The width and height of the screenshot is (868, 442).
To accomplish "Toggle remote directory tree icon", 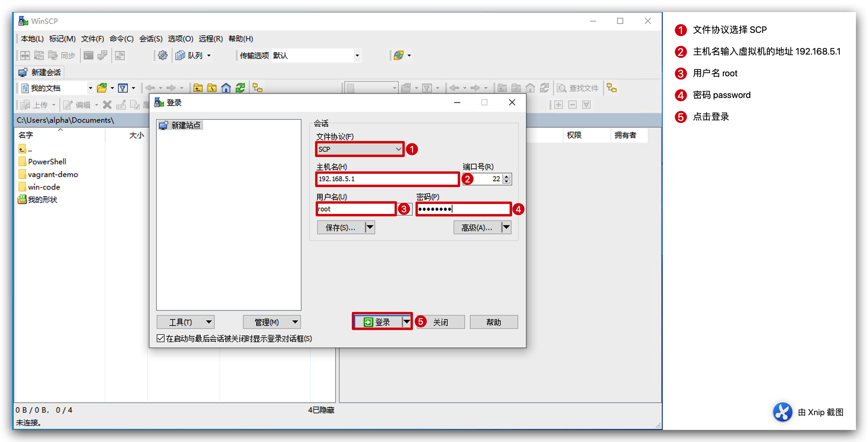I will (x=612, y=88).
